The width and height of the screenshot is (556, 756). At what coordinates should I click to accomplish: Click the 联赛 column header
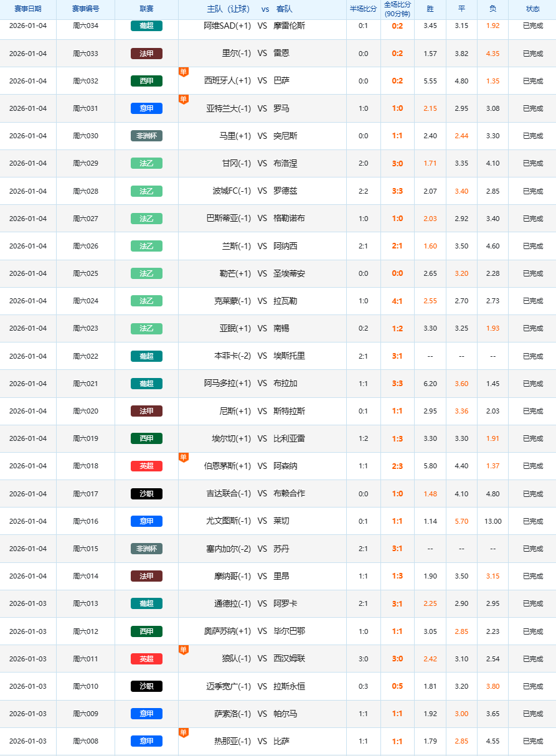coord(146,9)
